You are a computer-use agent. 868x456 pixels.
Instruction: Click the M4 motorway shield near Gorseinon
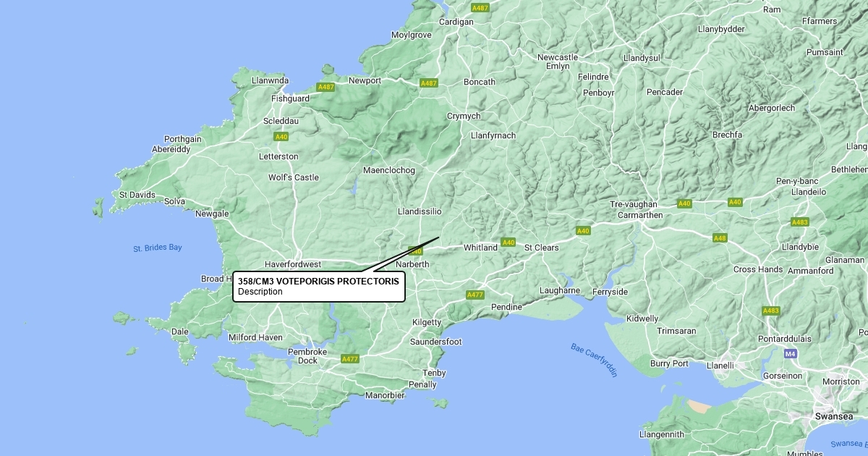tap(790, 353)
